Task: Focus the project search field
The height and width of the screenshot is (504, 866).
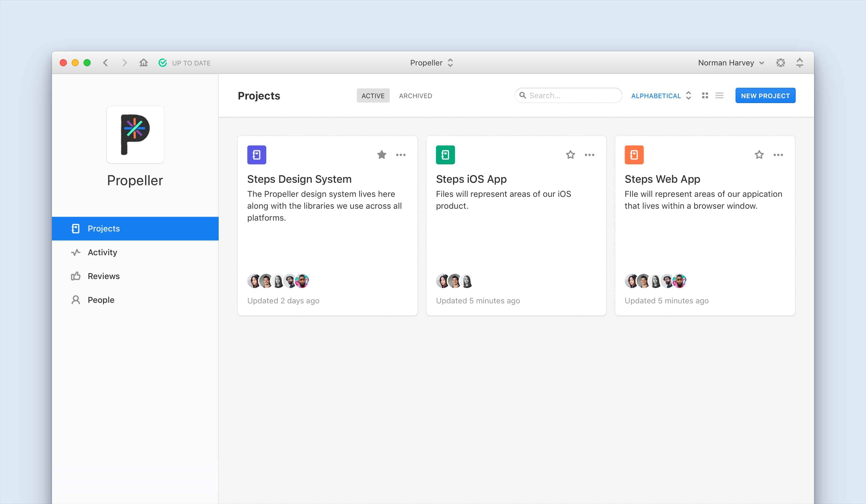Action: click(x=568, y=95)
